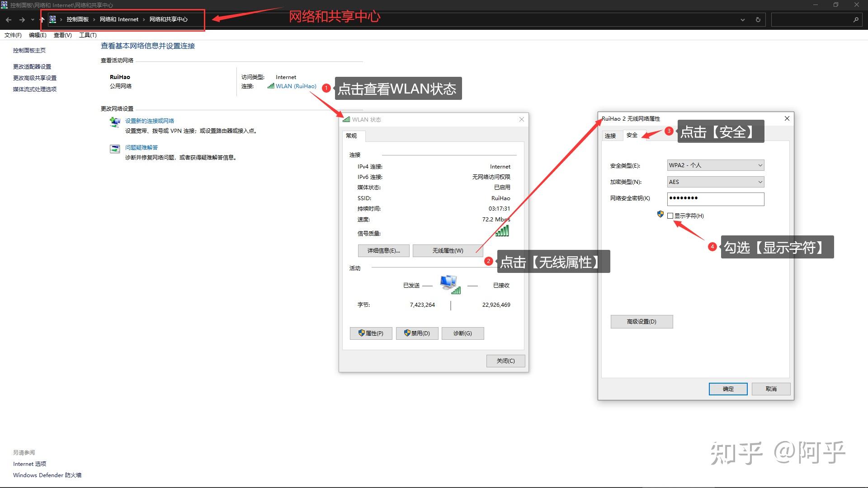Click the search magnifier icon

tap(856, 19)
